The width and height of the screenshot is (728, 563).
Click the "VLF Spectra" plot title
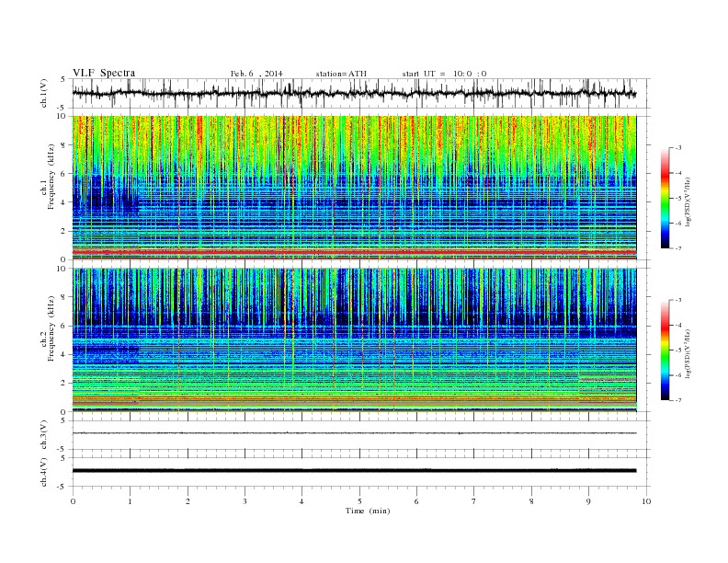(x=104, y=73)
